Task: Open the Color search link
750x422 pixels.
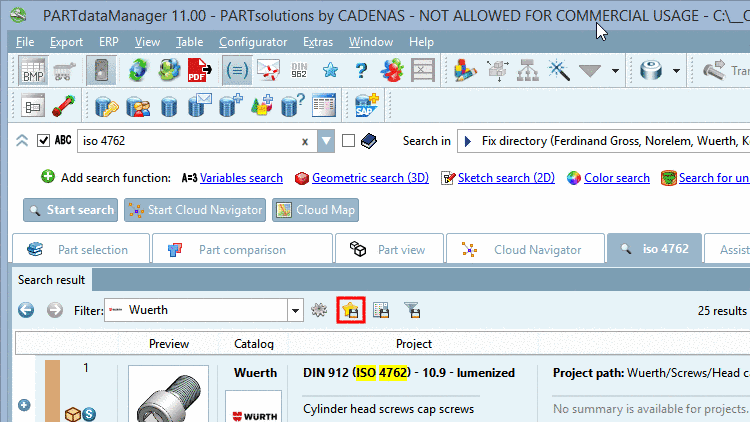Action: pos(617,178)
